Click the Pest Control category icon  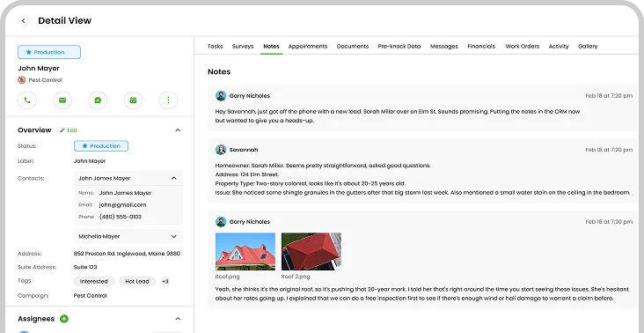tap(22, 80)
